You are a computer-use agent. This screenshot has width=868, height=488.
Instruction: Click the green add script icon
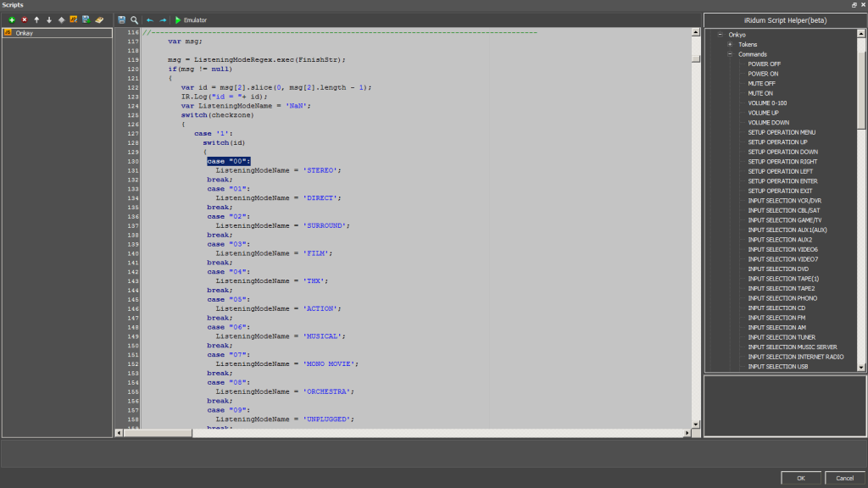tap(11, 19)
